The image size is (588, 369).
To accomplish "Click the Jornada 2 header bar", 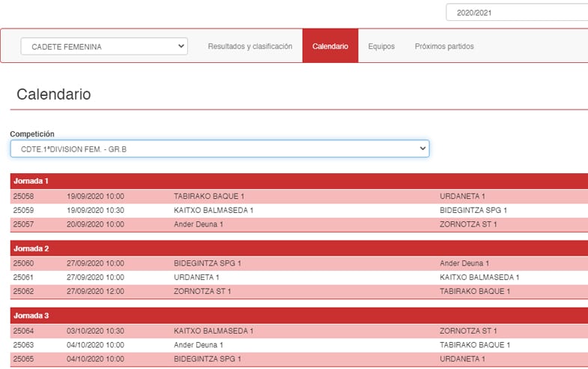I will [x=299, y=248].
